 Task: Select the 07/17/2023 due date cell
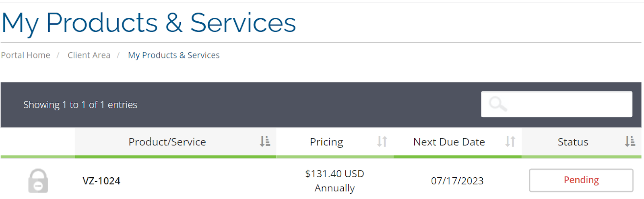457,181
